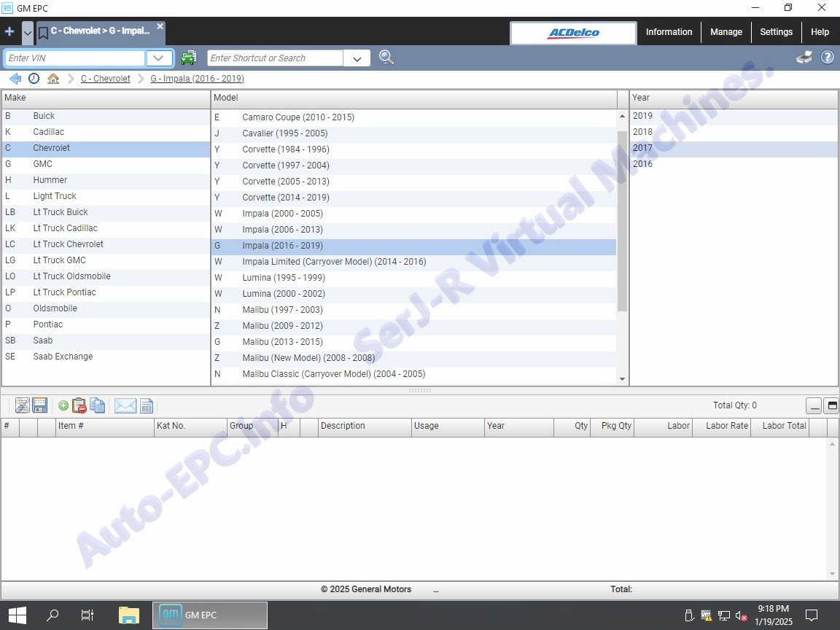The image size is (840, 630).
Task: Click the envelope email list icon
Action: click(x=125, y=406)
